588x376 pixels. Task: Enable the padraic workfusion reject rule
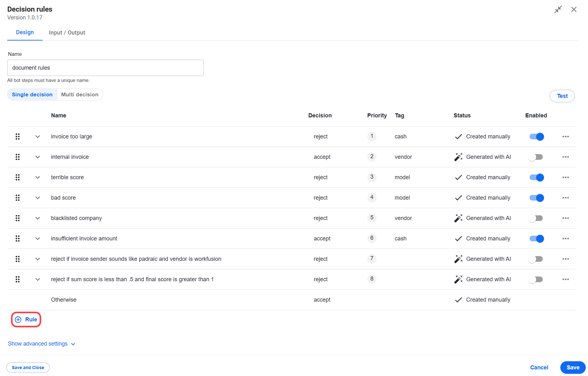click(x=536, y=259)
